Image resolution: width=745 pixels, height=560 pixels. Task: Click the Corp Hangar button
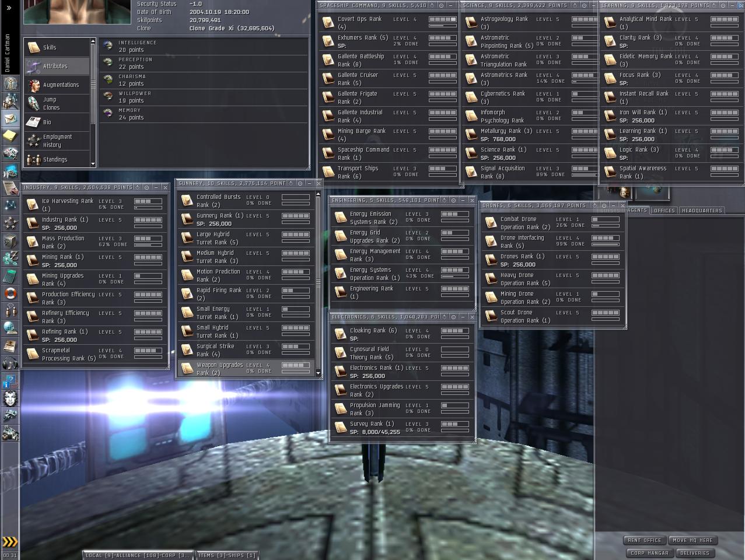tap(649, 553)
